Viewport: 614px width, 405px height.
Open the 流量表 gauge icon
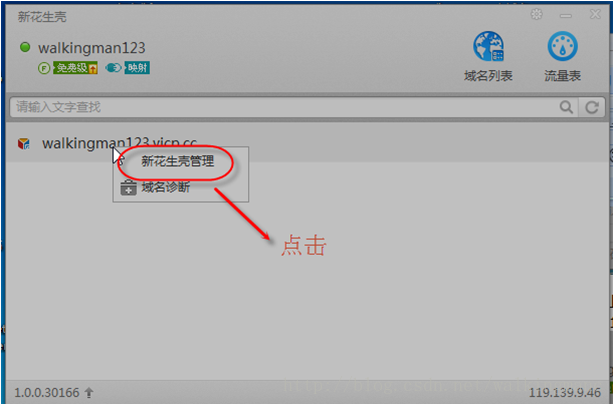pyautogui.click(x=562, y=46)
